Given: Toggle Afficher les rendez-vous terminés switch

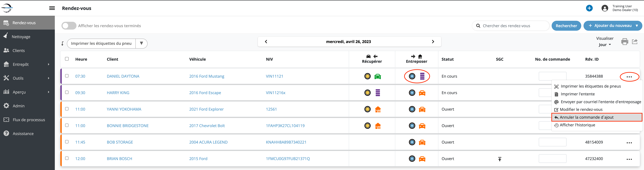Looking at the screenshot, I should [69, 26].
